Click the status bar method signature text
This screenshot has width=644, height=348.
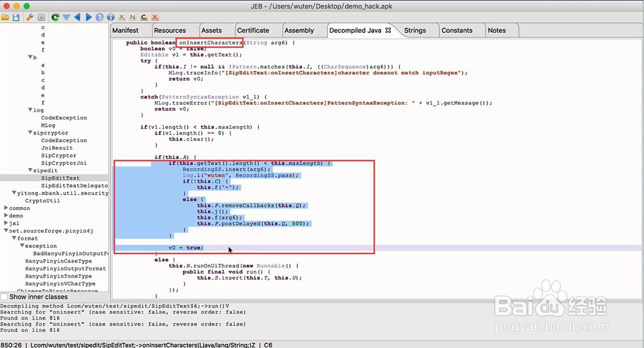tap(143, 345)
